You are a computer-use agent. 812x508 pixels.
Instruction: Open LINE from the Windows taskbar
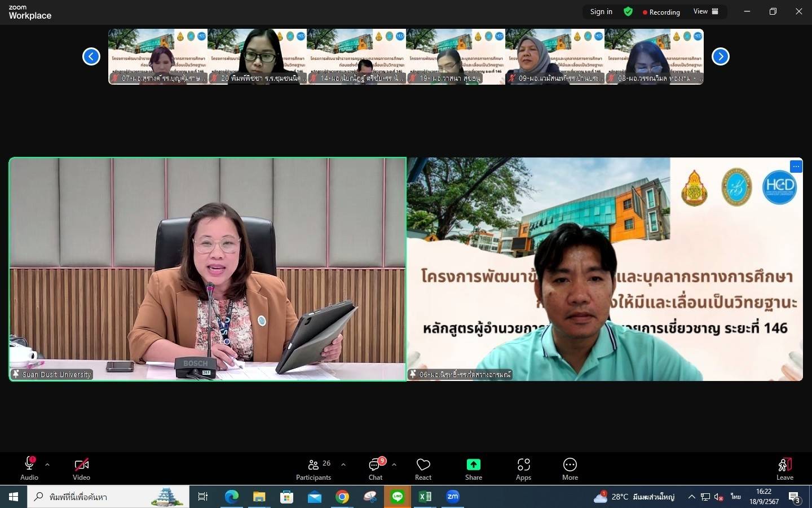(398, 497)
